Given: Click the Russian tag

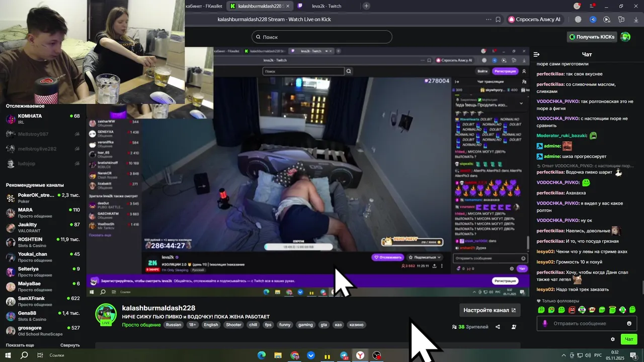Looking at the screenshot, I should [173, 325].
